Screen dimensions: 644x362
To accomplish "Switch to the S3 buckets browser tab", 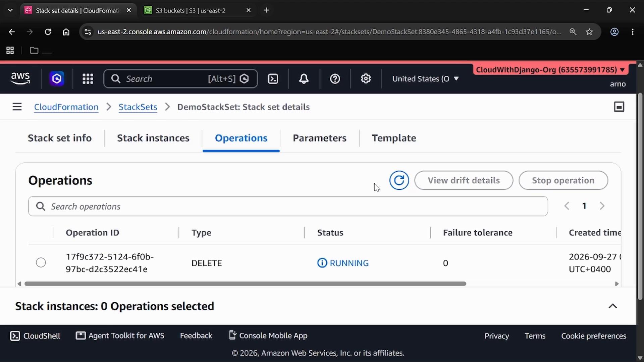I will (x=198, y=10).
